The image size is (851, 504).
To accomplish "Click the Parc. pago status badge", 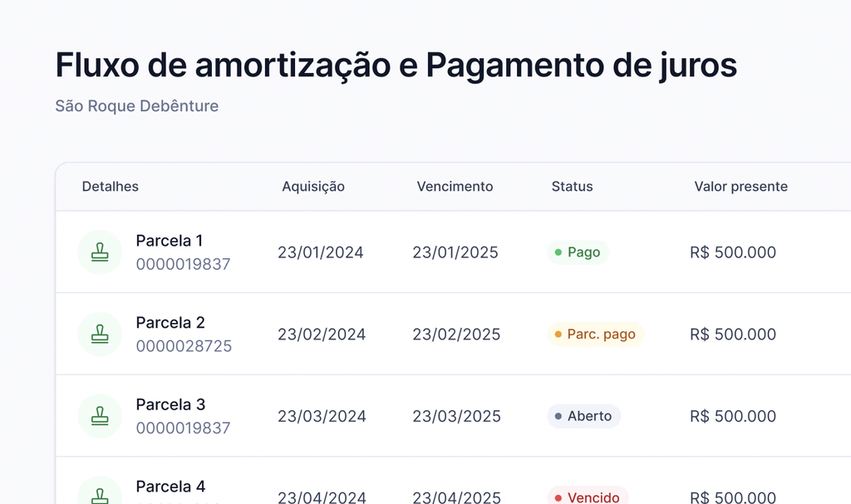I will 594,335.
